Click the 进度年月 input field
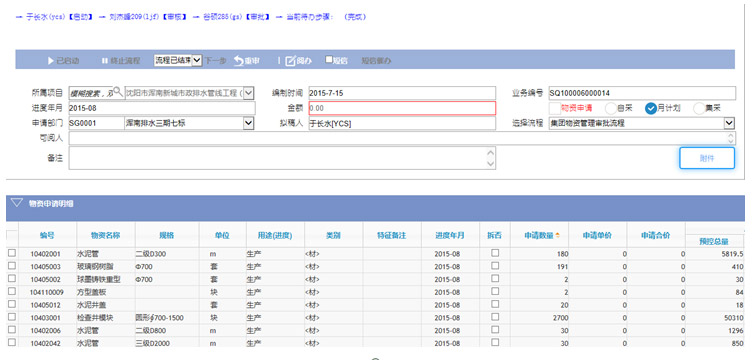Image resolution: width=753 pixels, height=360 pixels. [x=162, y=108]
